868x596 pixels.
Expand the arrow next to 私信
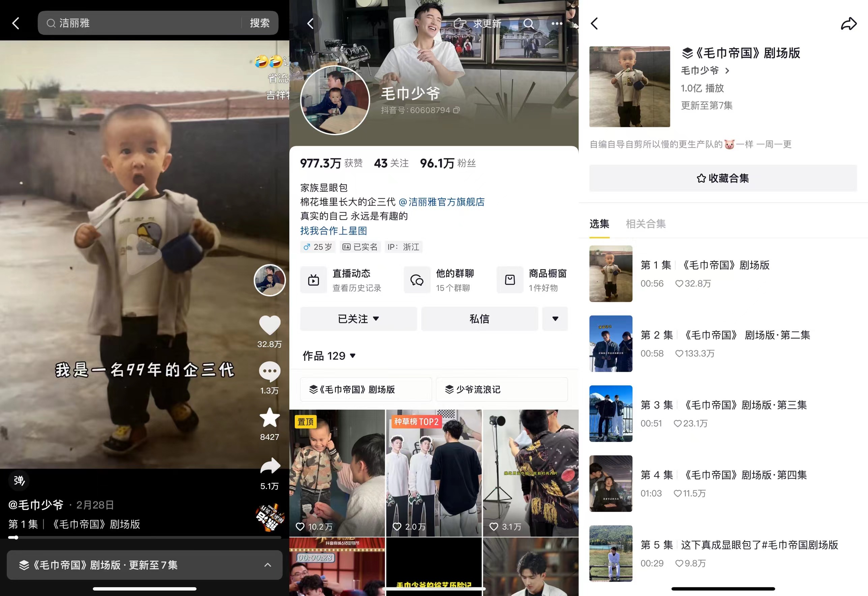[x=555, y=319]
